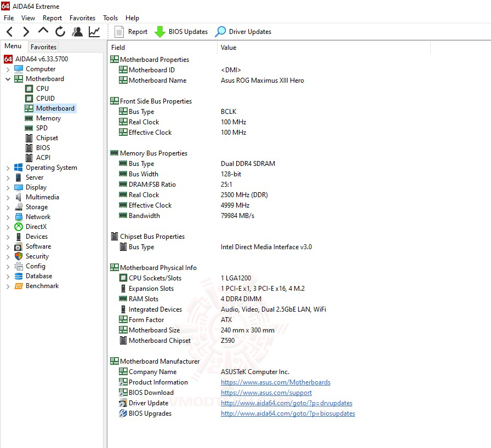Click the Refresh icon in toolbar
Screen dimensions: 491x448
[60, 32]
